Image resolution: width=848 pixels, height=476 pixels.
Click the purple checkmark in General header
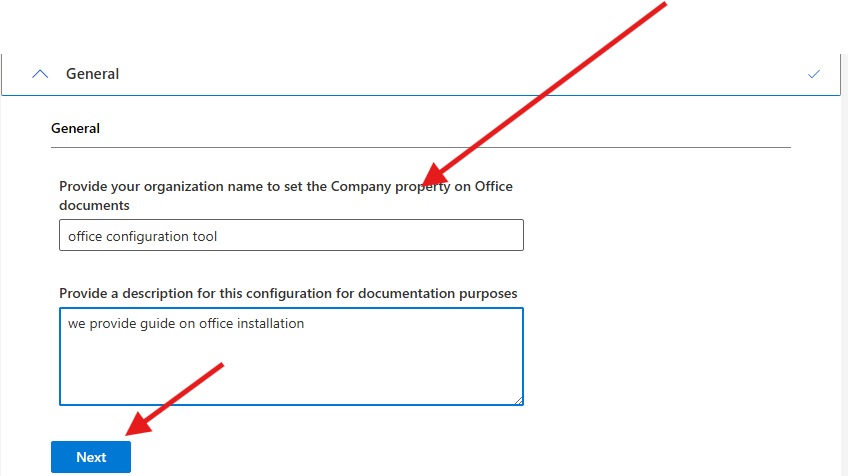coord(814,74)
